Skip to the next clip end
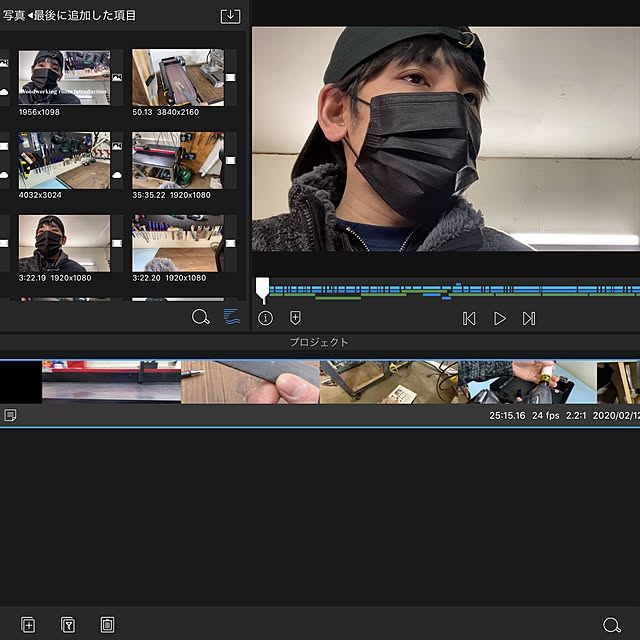The height and width of the screenshot is (640, 640). 529,318
